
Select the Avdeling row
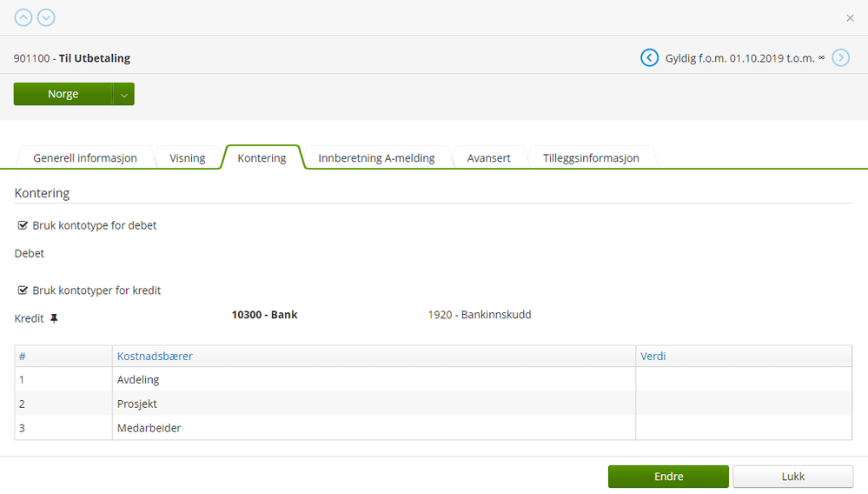pos(433,379)
